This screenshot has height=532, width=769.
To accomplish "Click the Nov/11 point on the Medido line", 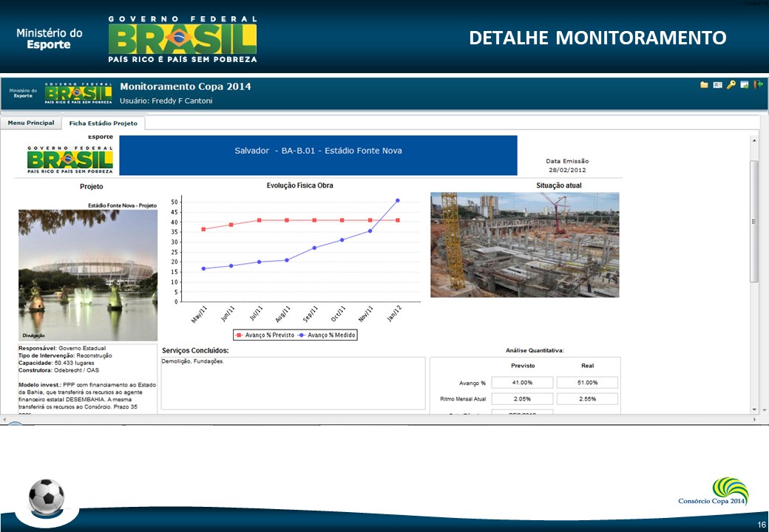I will [370, 231].
